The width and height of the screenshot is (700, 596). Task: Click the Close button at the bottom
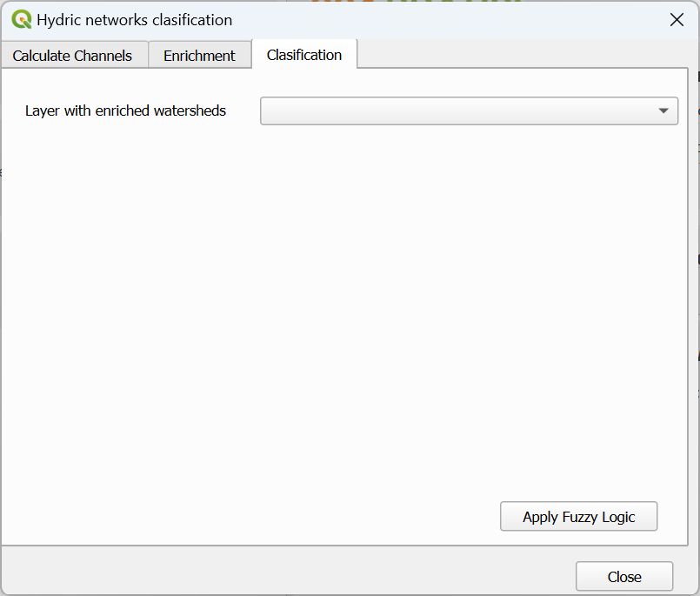tap(623, 577)
